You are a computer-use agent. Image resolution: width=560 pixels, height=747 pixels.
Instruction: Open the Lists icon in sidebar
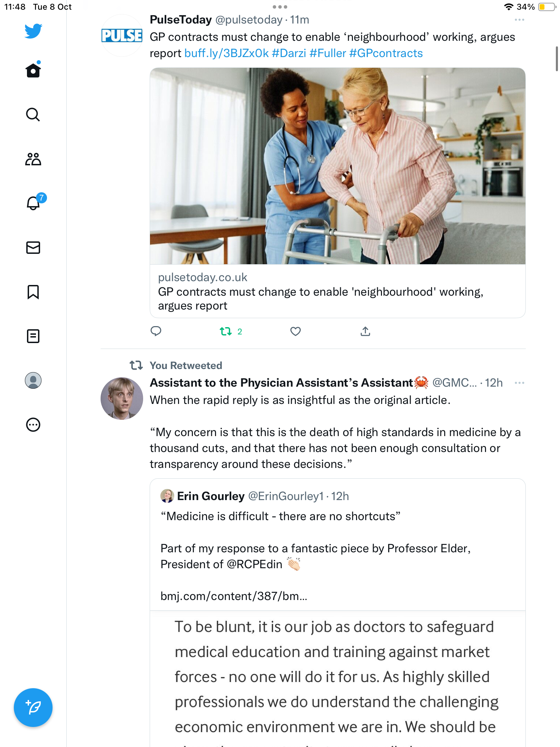click(33, 336)
